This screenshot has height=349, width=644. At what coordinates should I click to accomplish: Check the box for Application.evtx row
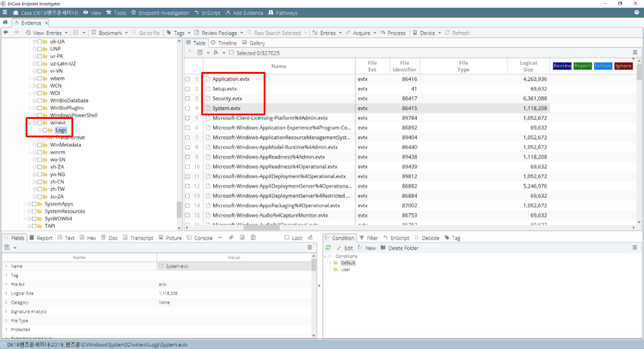[187, 79]
